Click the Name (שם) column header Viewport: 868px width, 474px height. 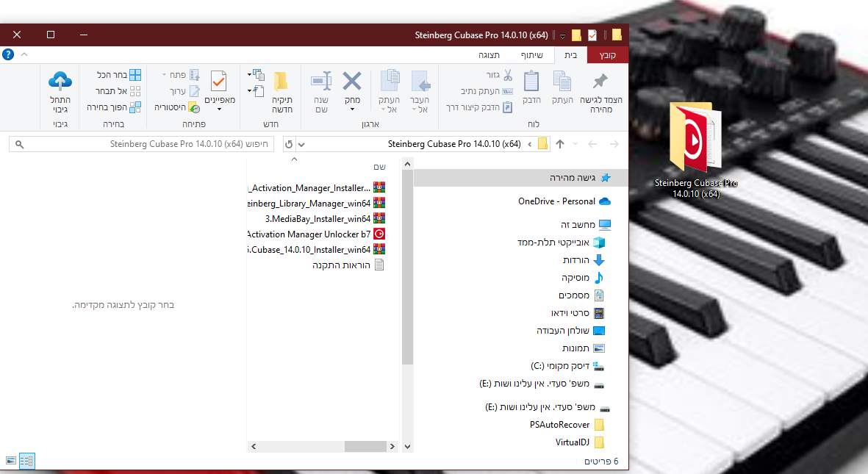point(379,167)
